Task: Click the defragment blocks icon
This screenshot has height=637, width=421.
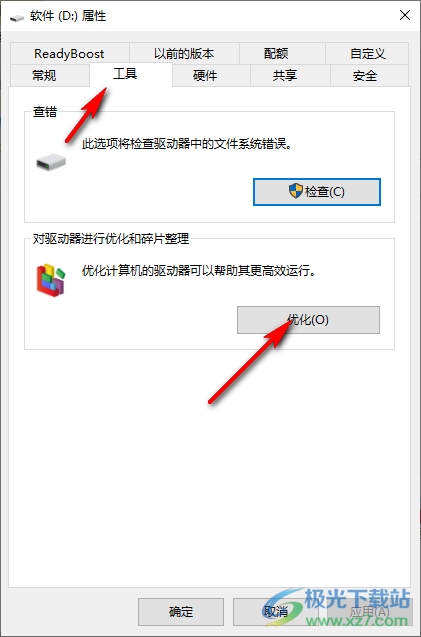Action: 51,280
